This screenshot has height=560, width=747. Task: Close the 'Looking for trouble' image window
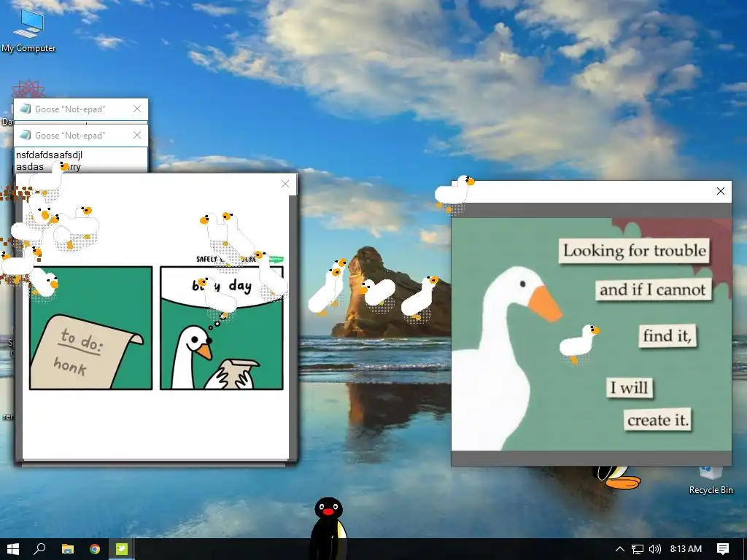(720, 191)
